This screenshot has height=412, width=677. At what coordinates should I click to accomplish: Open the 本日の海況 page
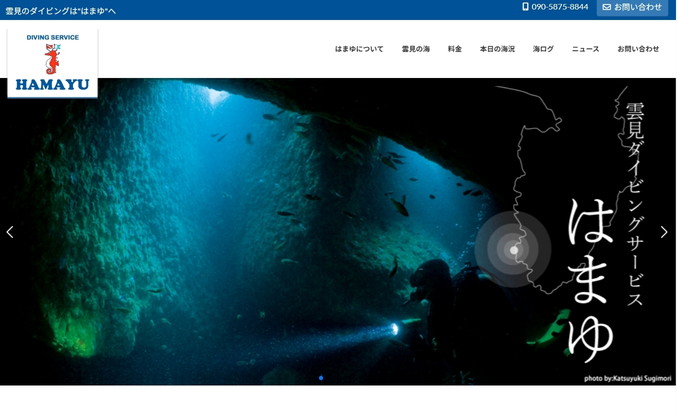[x=497, y=49]
